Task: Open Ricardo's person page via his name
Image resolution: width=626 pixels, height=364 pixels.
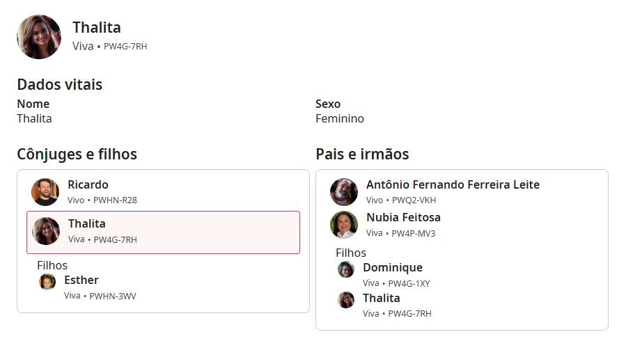Action: coord(88,184)
